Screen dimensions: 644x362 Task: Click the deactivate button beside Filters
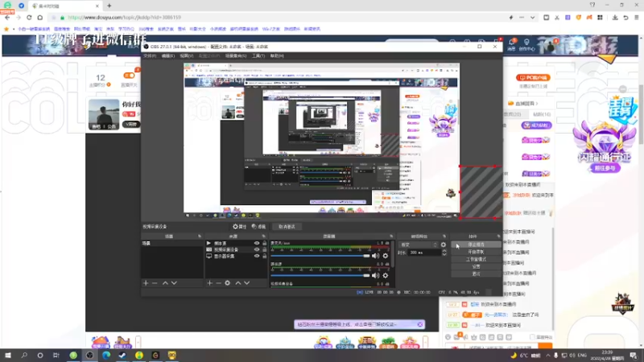point(287,227)
